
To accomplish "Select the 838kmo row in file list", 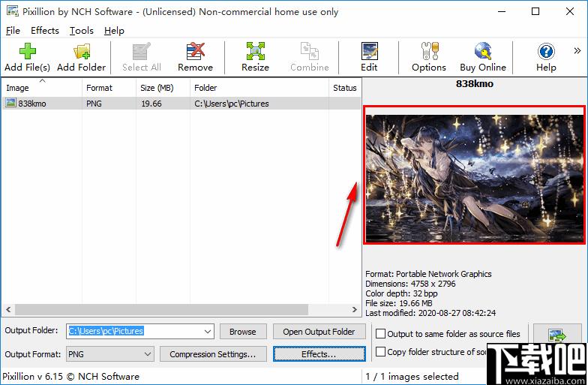I will pos(181,104).
